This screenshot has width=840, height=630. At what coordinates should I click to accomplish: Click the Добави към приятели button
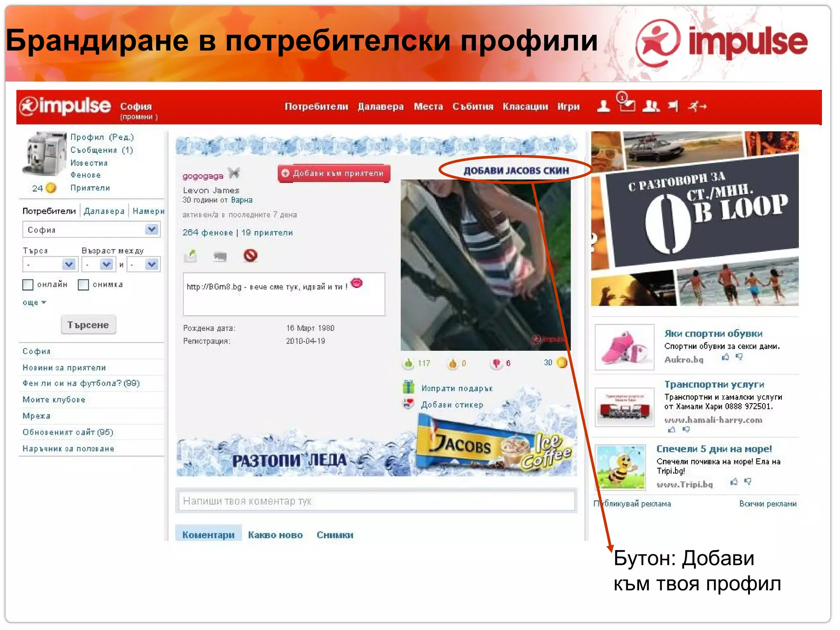(334, 173)
